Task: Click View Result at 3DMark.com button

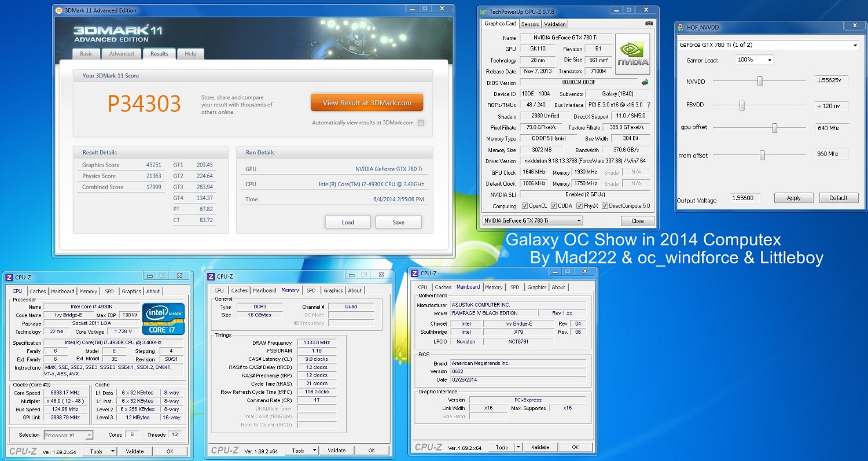Action: [367, 103]
